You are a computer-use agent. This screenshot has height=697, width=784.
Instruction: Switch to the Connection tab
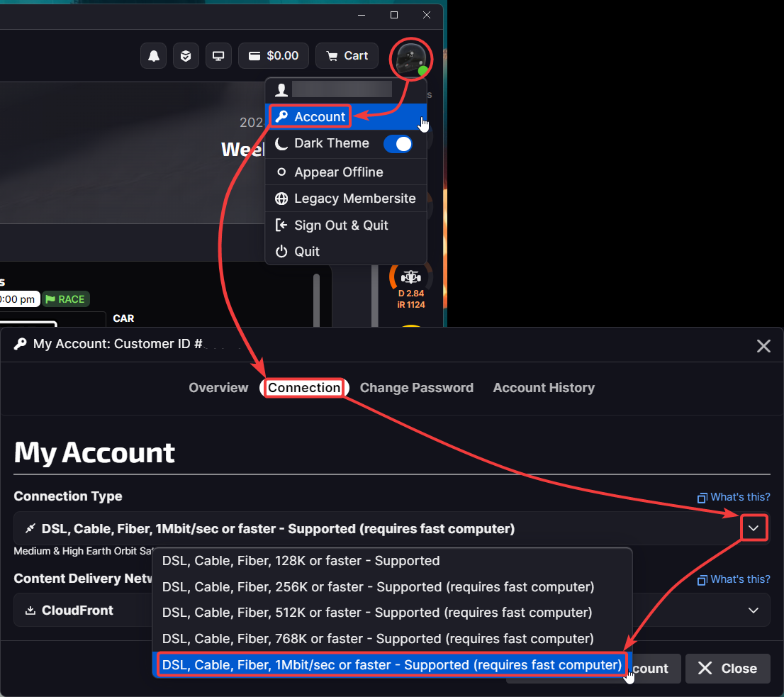304,388
